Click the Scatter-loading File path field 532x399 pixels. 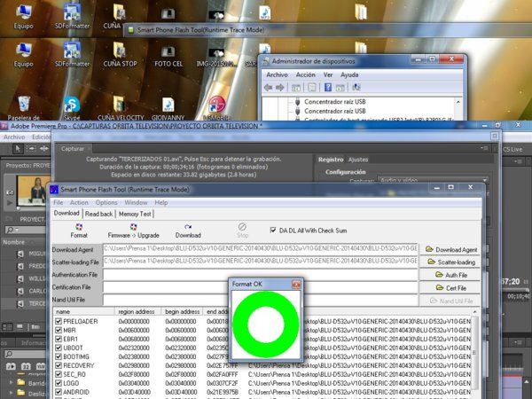pos(260,262)
